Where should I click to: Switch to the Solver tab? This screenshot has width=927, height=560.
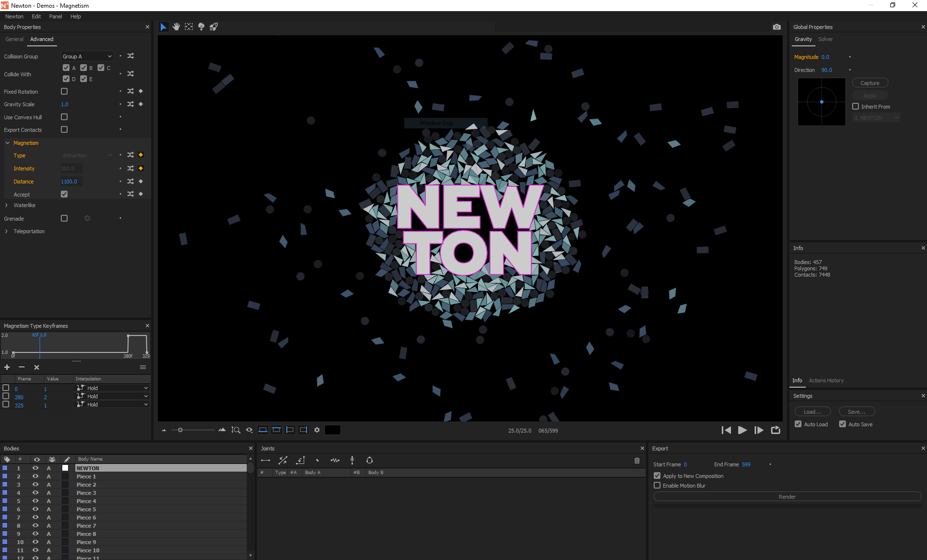[826, 39]
